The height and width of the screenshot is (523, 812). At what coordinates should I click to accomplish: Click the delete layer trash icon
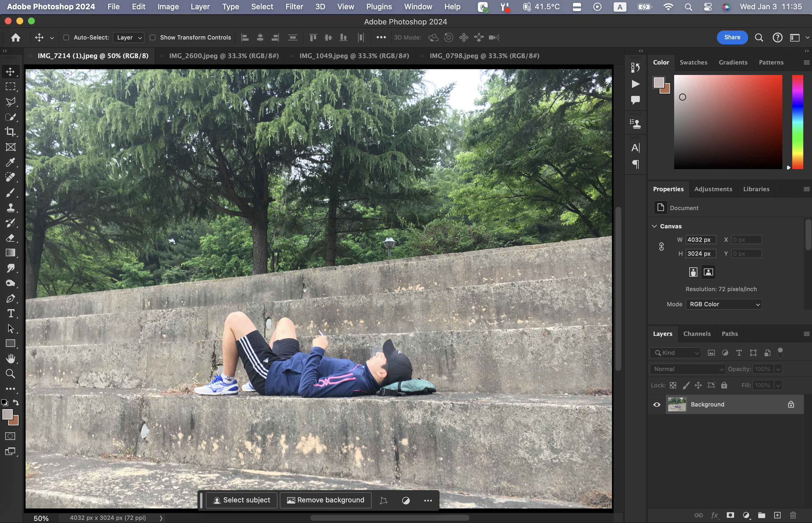pos(793,515)
